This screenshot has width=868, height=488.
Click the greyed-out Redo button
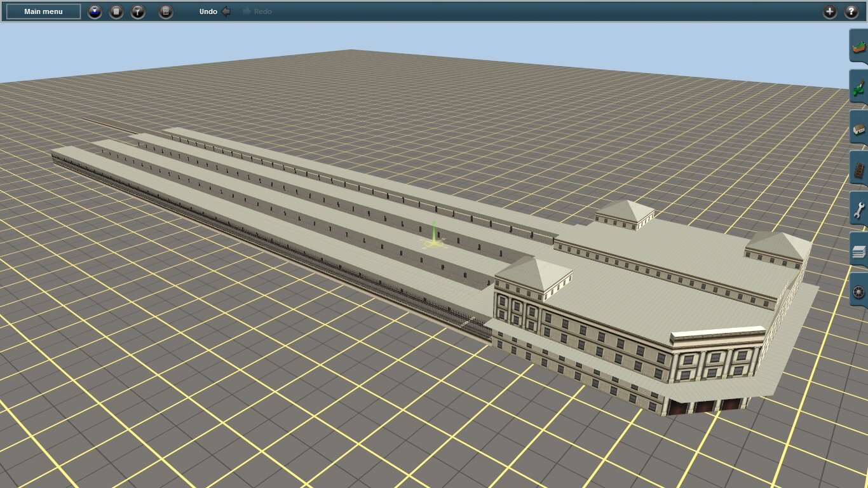pyautogui.click(x=257, y=11)
